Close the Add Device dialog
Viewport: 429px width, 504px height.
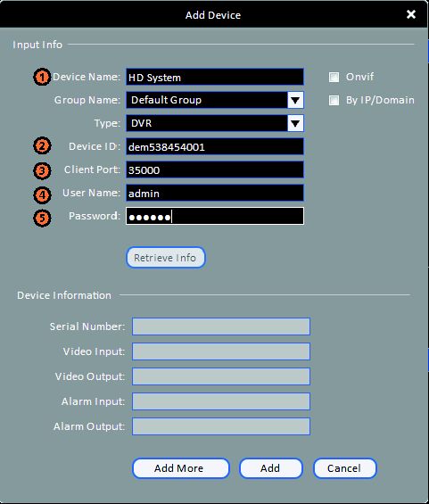(x=411, y=14)
